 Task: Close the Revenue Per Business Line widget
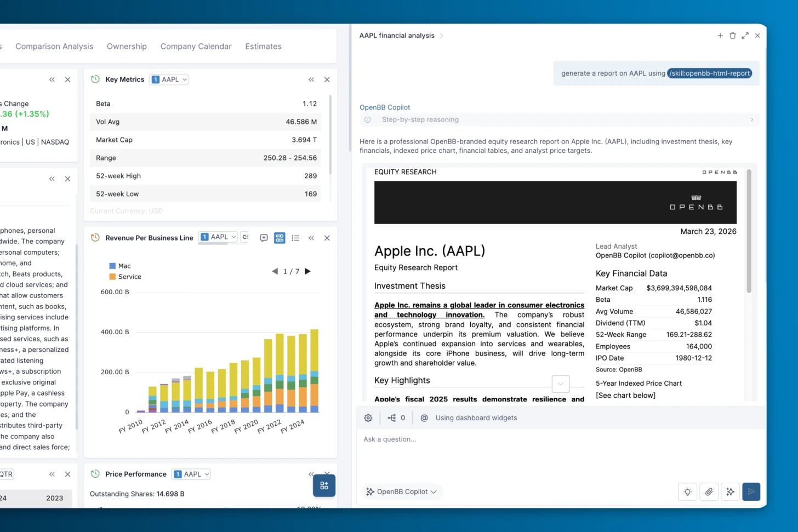(327, 238)
